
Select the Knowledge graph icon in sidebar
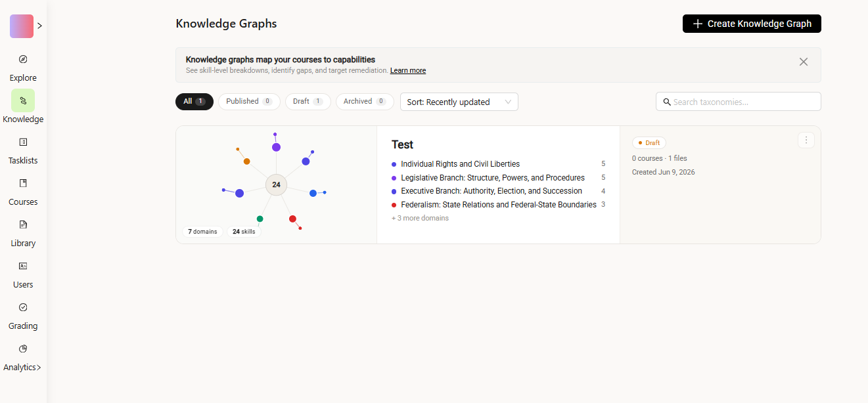pos(23,100)
